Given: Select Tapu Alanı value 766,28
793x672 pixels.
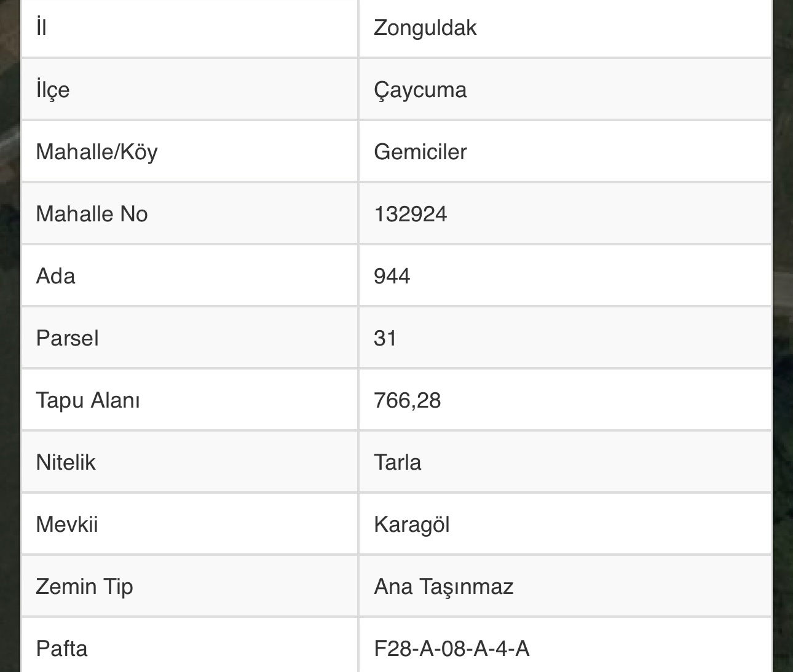Looking at the screenshot, I should [408, 400].
